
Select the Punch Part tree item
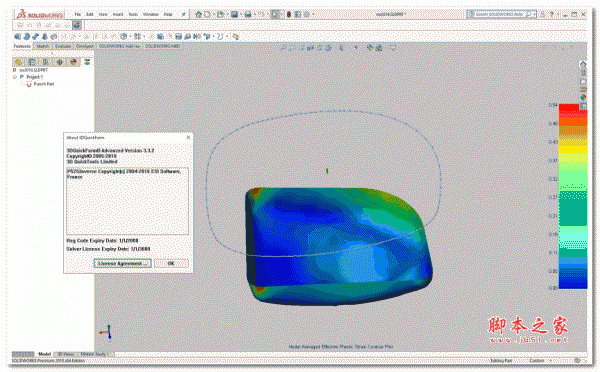coord(44,84)
